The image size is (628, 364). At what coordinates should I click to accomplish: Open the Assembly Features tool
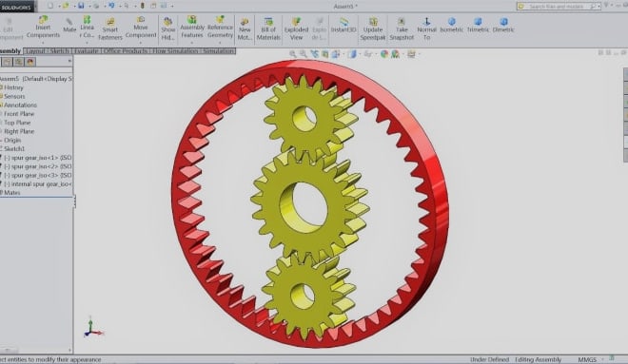(x=192, y=27)
